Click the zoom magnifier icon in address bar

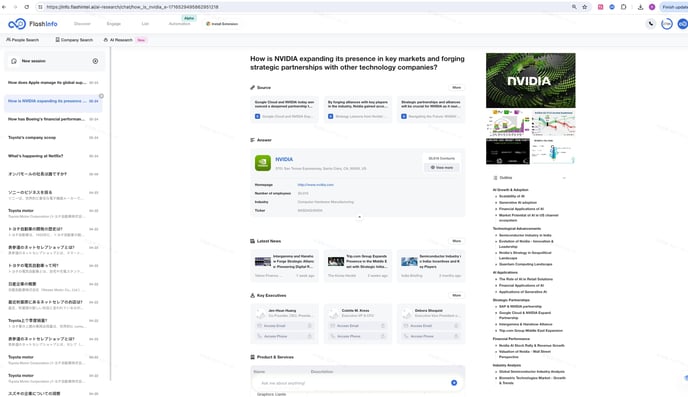click(x=574, y=7)
